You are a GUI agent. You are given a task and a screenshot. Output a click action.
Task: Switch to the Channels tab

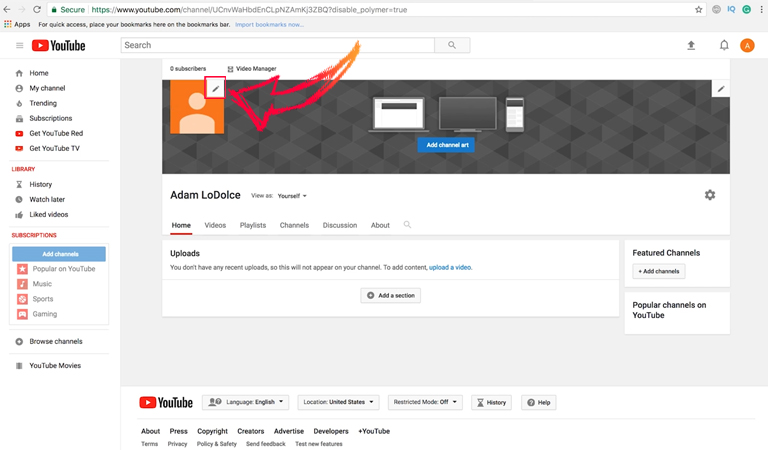(294, 225)
